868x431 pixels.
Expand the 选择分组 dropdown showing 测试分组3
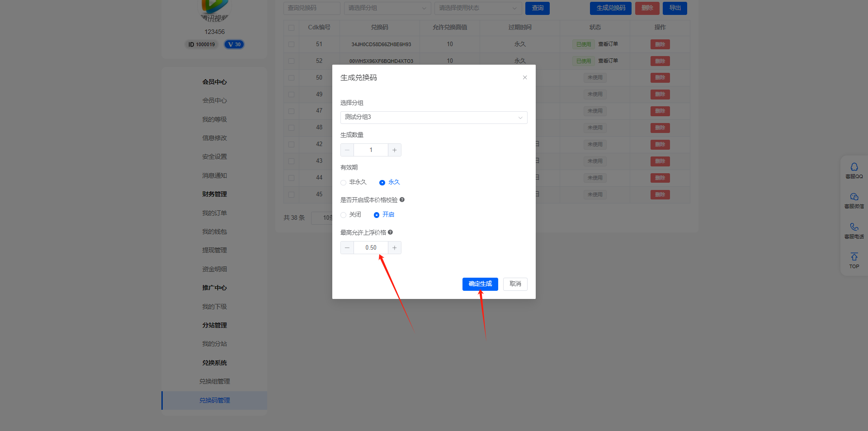[x=434, y=117]
